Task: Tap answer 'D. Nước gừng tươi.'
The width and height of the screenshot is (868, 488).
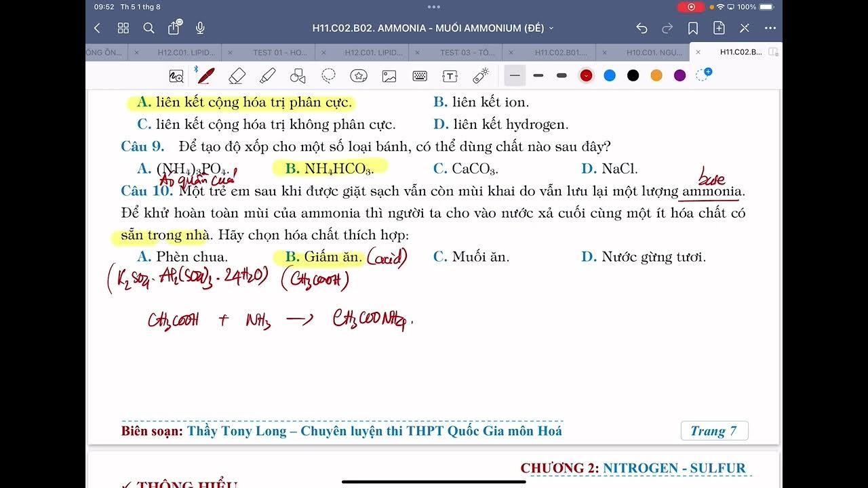Action: [x=644, y=257]
